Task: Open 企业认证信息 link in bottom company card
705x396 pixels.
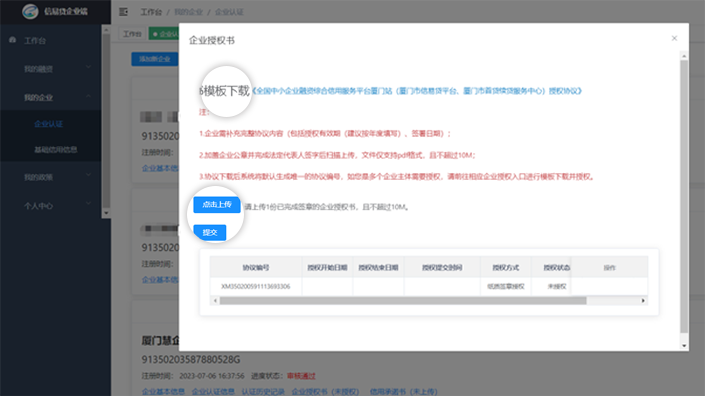Action: click(213, 392)
